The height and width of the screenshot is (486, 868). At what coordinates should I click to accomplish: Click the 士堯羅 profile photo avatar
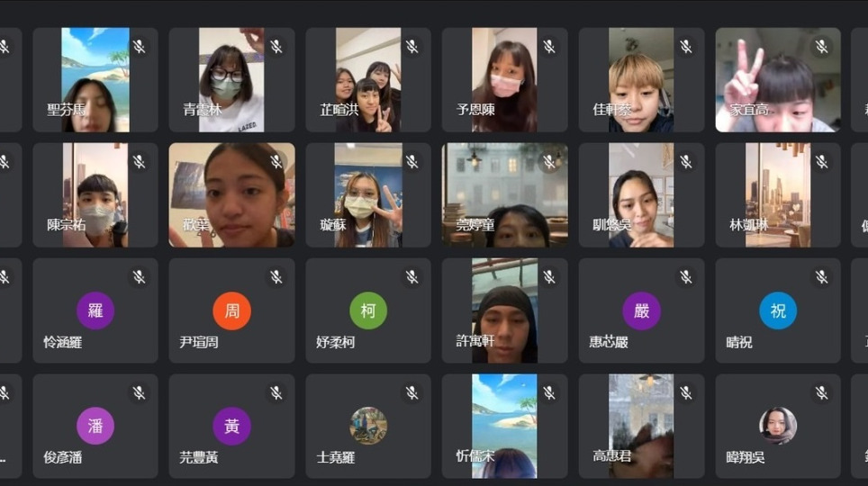(x=368, y=426)
